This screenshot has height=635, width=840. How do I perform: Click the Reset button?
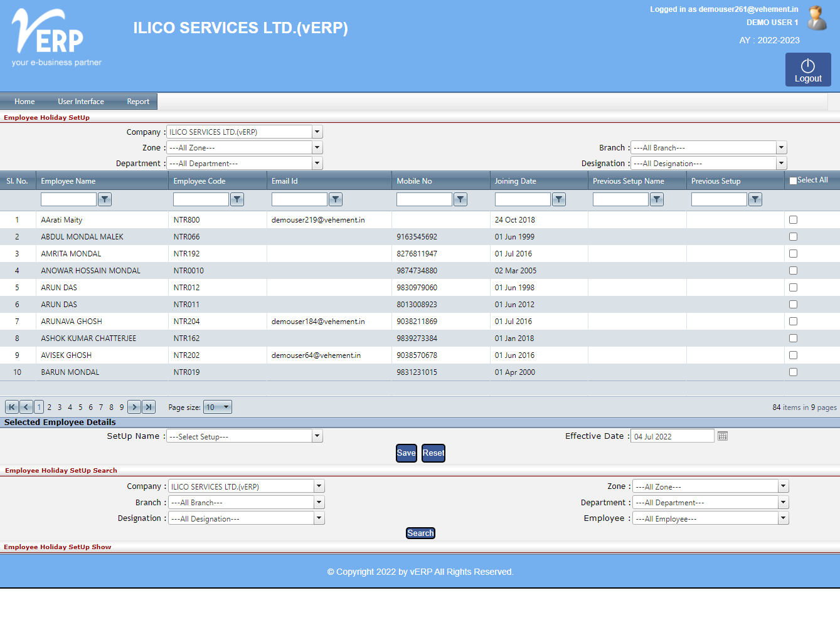[433, 453]
